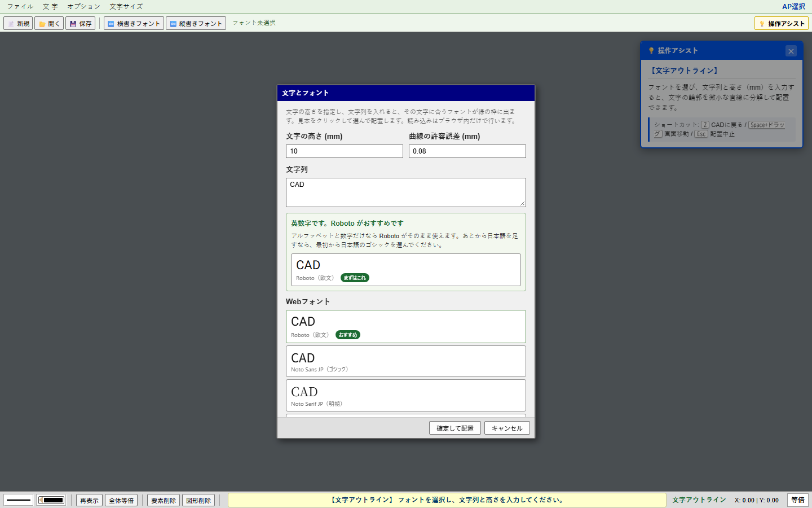
Task: Choose the recommended Roboto card marked まずはこれ
Action: coord(406,270)
